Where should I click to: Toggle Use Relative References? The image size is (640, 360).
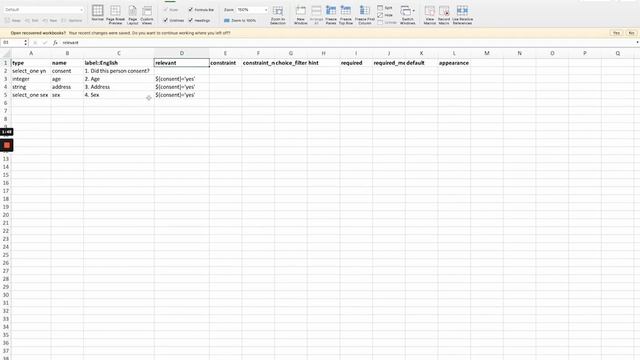click(x=462, y=15)
